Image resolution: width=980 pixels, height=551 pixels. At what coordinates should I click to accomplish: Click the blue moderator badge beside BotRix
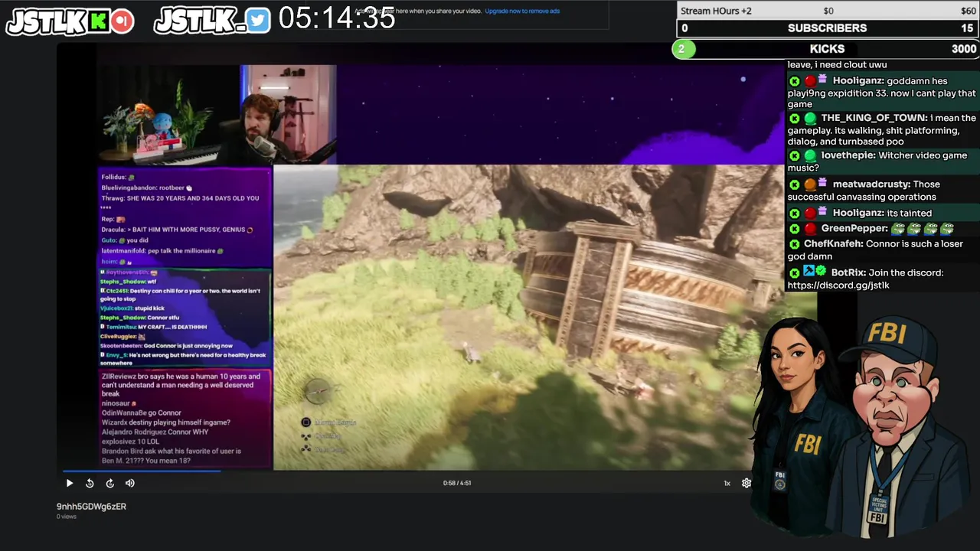808,272
